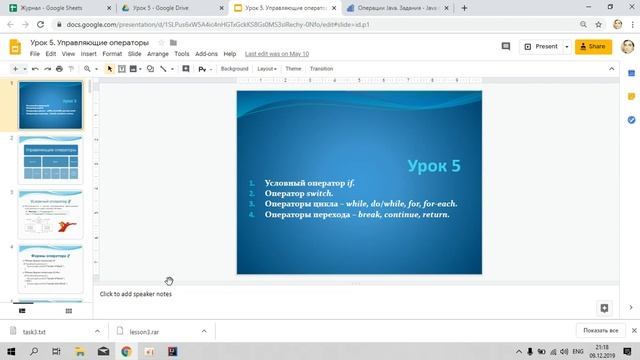This screenshot has width=640, height=360.
Task: Open the Layout dropdown
Action: tap(267, 69)
